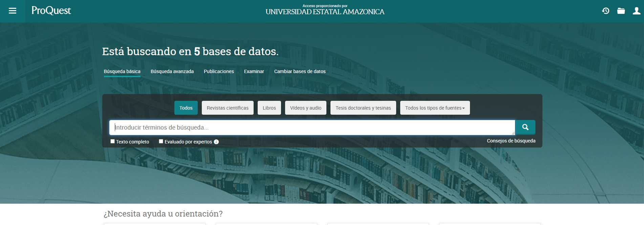Open Cambiar bases de datos
This screenshot has height=225, width=644.
tap(300, 71)
